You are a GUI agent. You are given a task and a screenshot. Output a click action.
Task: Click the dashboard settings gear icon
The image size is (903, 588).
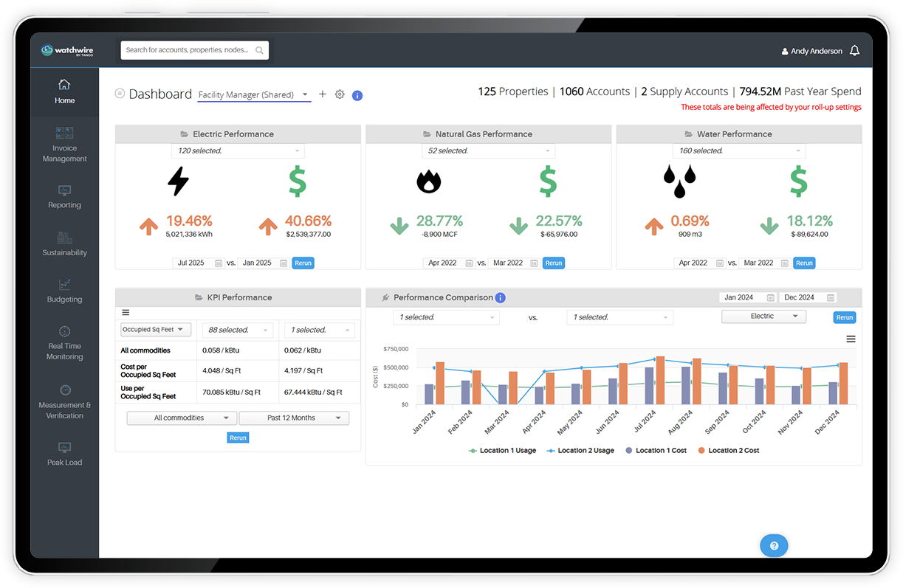(x=340, y=94)
